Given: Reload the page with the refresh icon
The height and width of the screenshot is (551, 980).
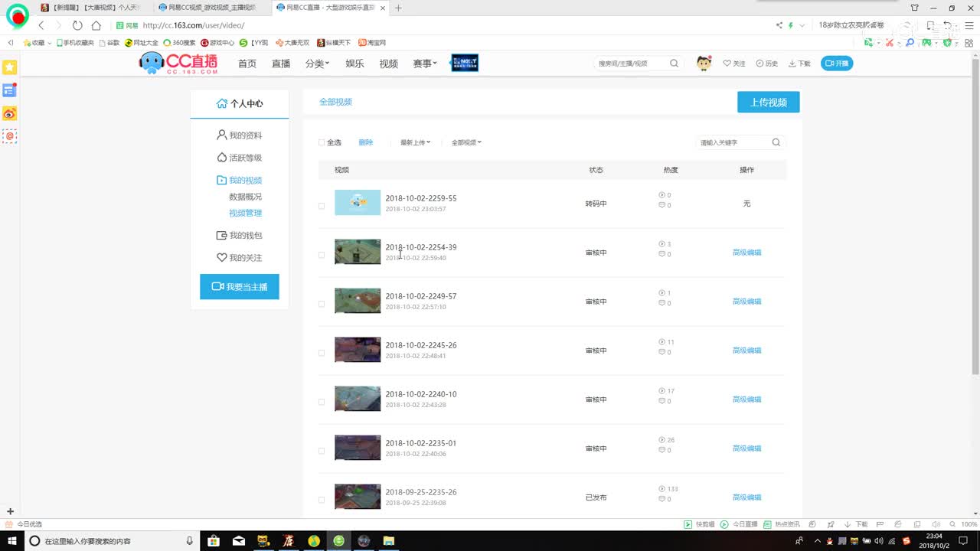Looking at the screenshot, I should tap(77, 25).
